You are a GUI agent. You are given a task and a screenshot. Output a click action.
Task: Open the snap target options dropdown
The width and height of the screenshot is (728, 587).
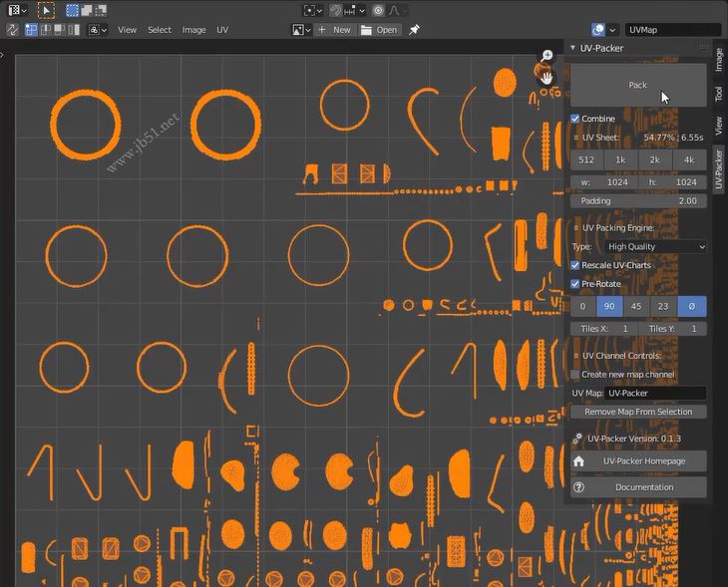tap(355, 10)
